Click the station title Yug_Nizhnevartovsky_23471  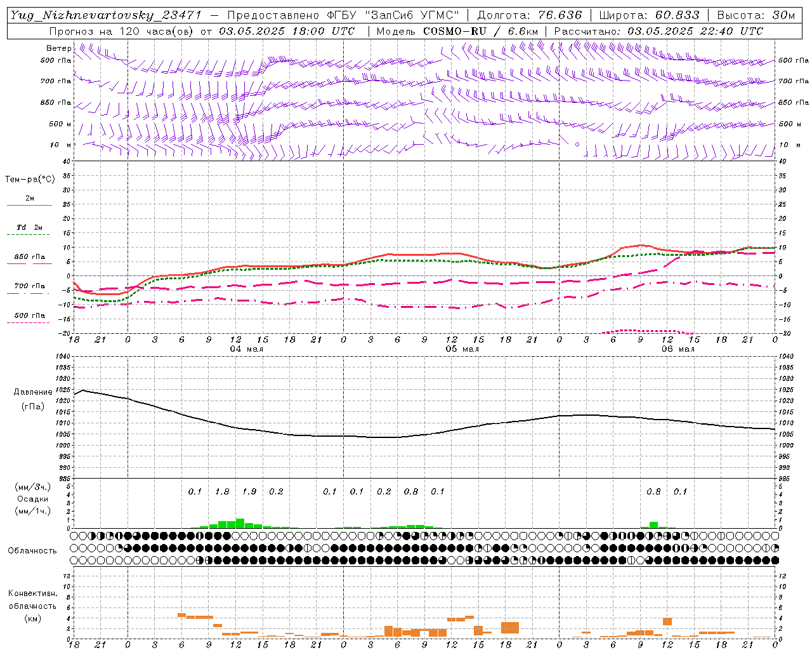[105, 15]
